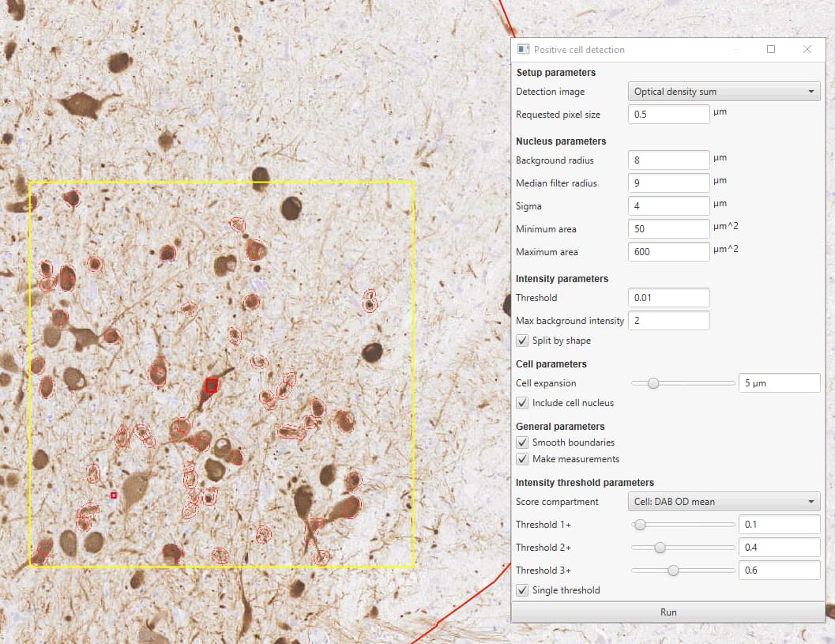
Task: Select the small red square marker in image
Action: click(x=114, y=495)
